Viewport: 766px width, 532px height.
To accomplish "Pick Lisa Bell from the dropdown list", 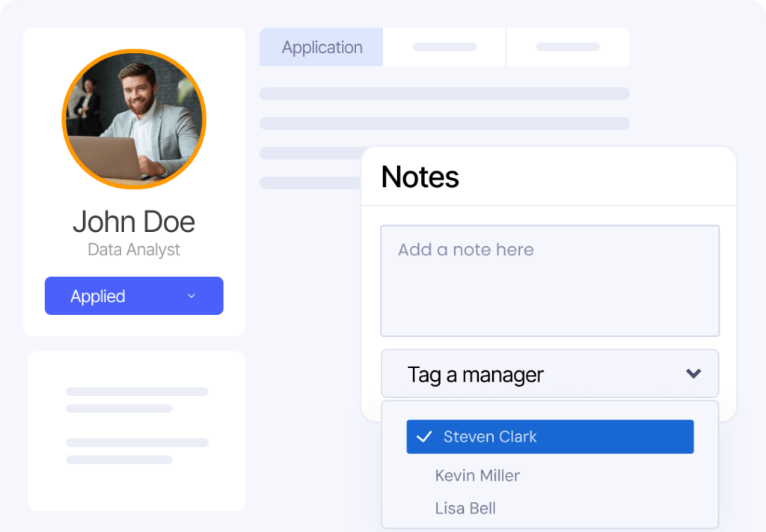I will pyautogui.click(x=465, y=509).
